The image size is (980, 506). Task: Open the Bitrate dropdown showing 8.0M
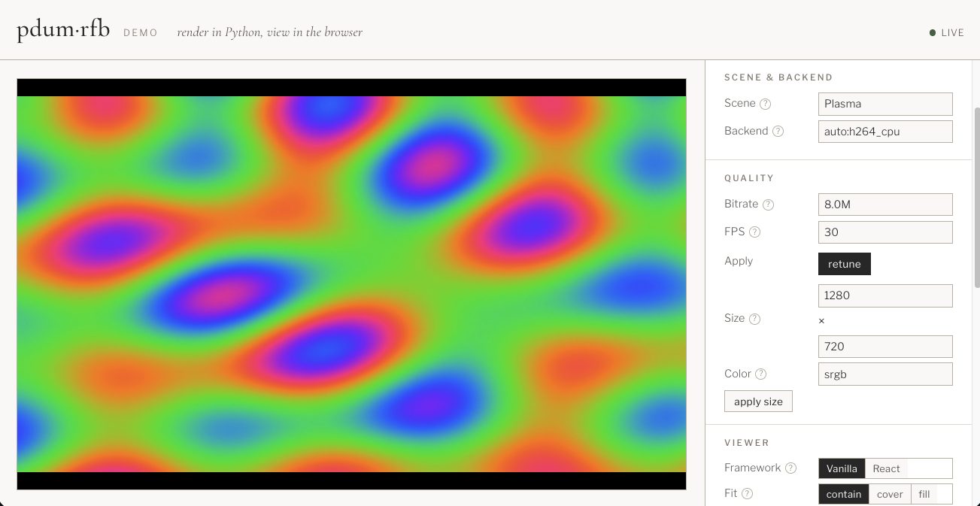coord(885,205)
